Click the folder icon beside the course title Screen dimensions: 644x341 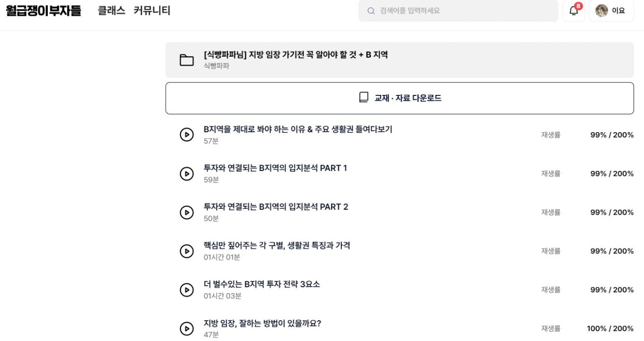coord(187,60)
